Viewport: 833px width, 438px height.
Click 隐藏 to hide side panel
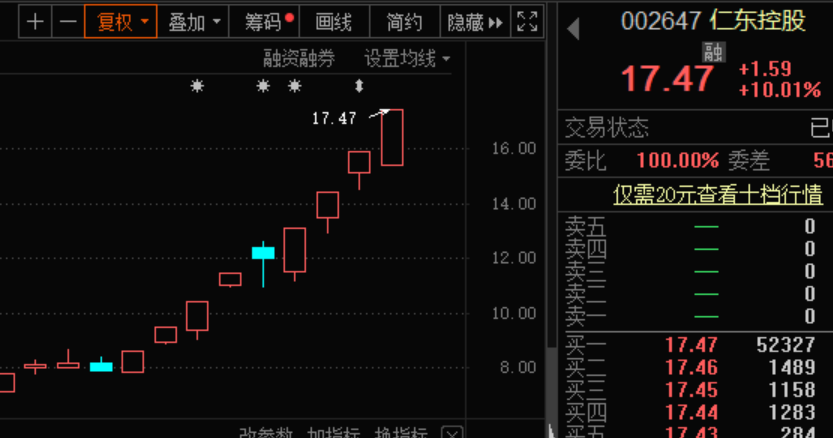[x=475, y=22]
